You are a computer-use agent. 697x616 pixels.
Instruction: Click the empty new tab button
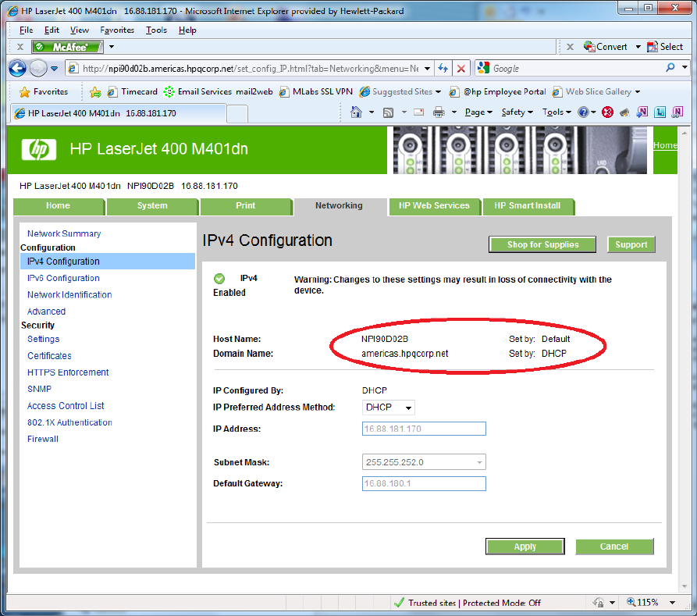click(x=237, y=113)
